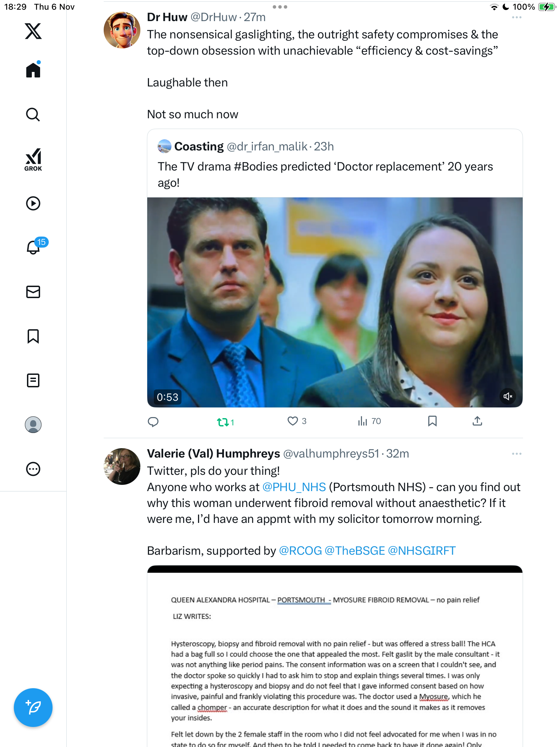The width and height of the screenshot is (560, 747).
Task: Open direct messages envelope
Action: point(33,292)
